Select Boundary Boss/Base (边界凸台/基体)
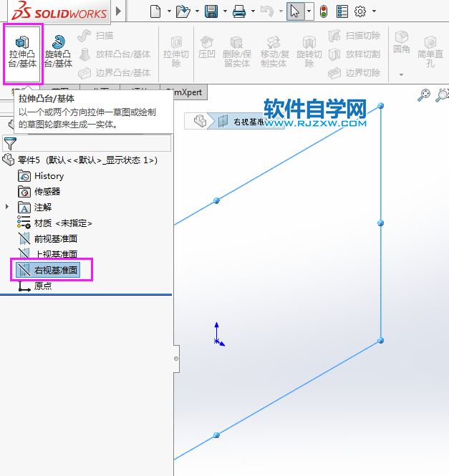The image size is (449, 476). 115,73
